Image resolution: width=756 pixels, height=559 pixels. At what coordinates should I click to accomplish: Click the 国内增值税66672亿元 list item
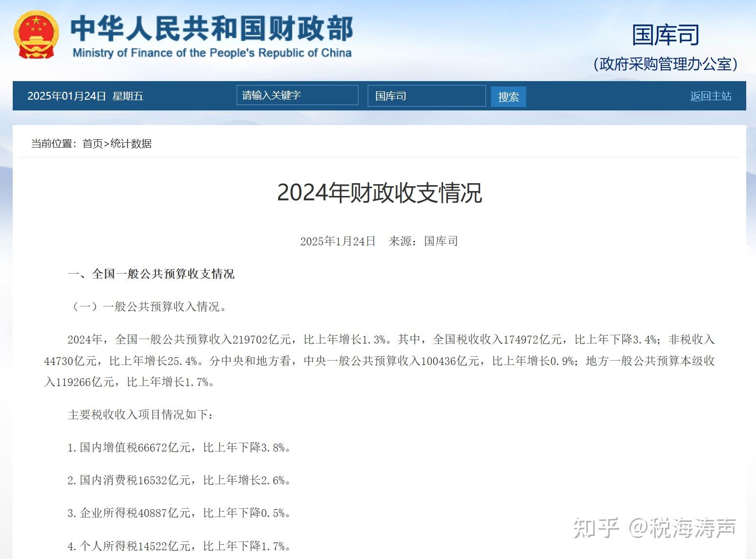tap(179, 448)
